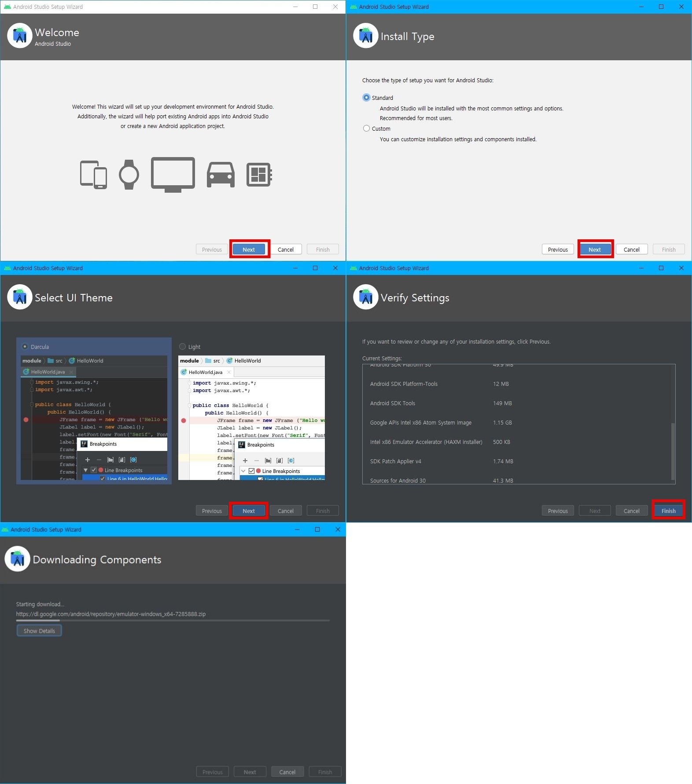The image size is (692, 784).
Task: Click the Darcula theme preview image
Action: coord(94,418)
